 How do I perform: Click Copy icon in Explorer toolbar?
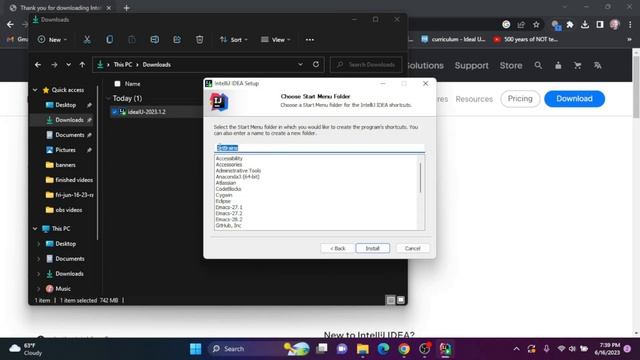click(109, 40)
